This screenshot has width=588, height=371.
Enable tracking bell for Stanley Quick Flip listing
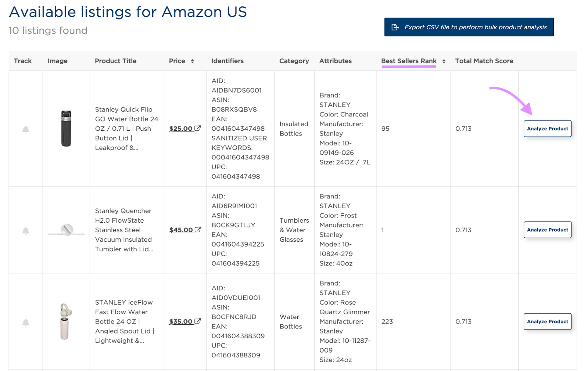[25, 129]
